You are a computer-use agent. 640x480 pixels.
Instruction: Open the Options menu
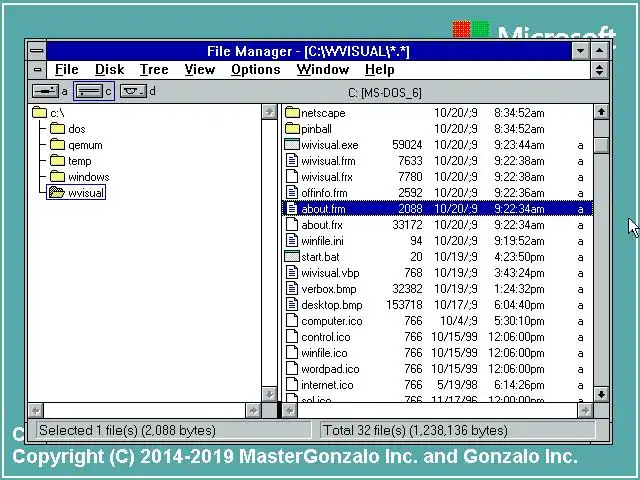tap(256, 69)
